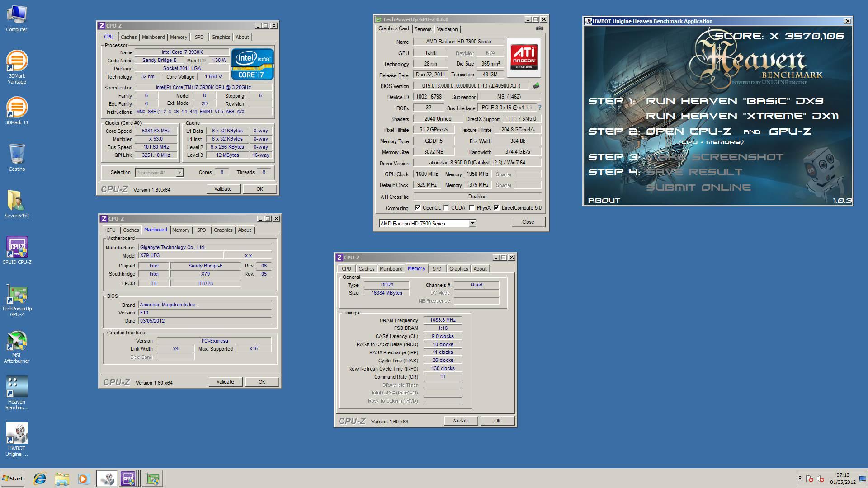868x488 pixels.
Task: Toggle the DirectCompute 5.0 checkbox
Action: point(496,208)
